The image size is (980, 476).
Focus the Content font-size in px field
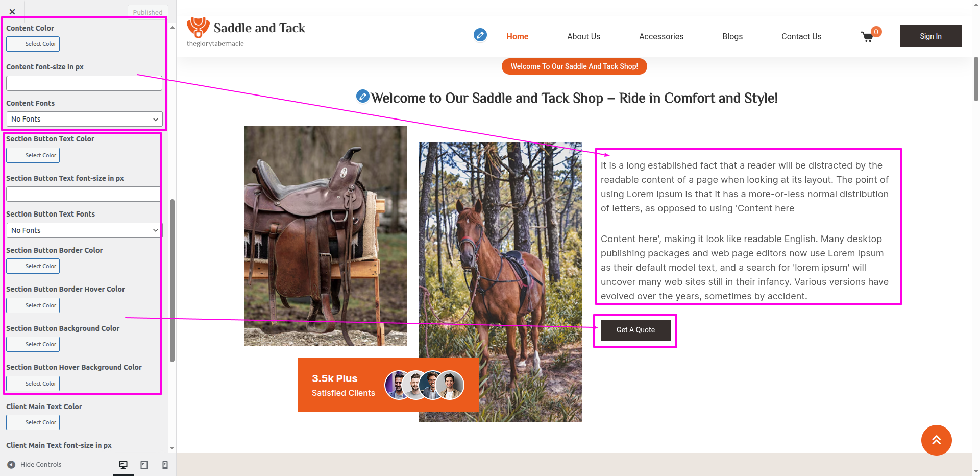point(84,83)
